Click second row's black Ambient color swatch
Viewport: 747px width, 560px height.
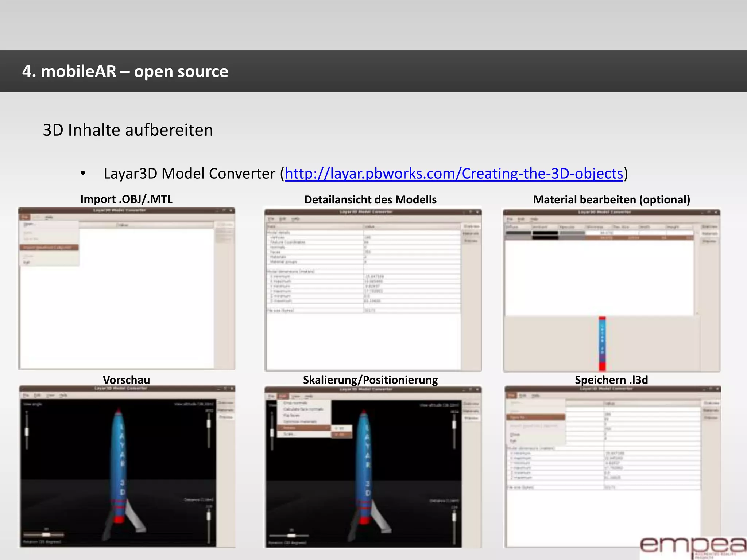coord(545,238)
